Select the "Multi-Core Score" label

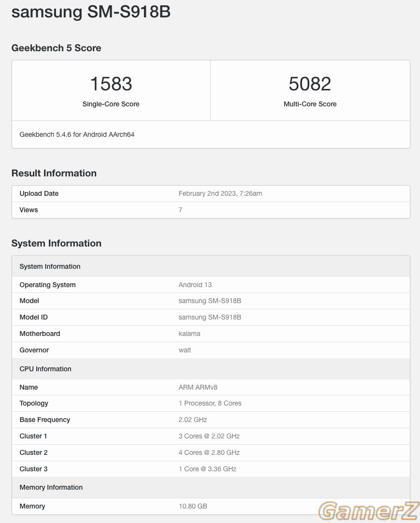tap(310, 104)
